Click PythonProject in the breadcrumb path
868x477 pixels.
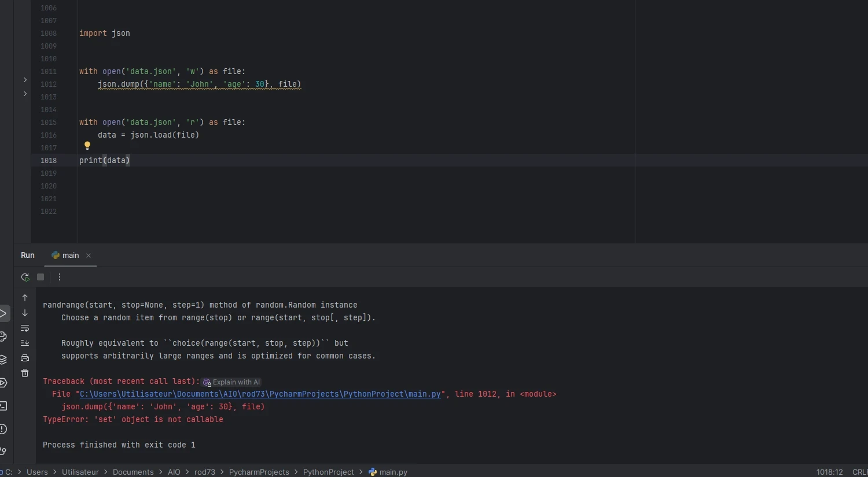(x=328, y=472)
